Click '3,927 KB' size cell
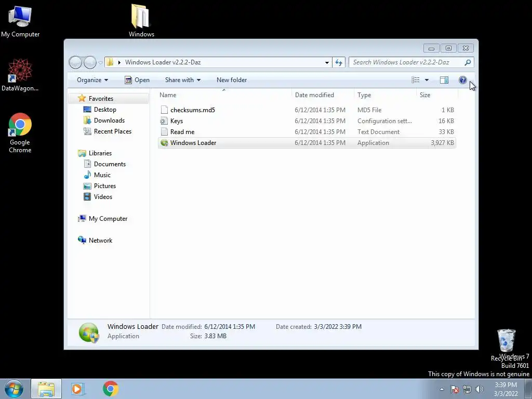The width and height of the screenshot is (532, 399). tap(442, 143)
